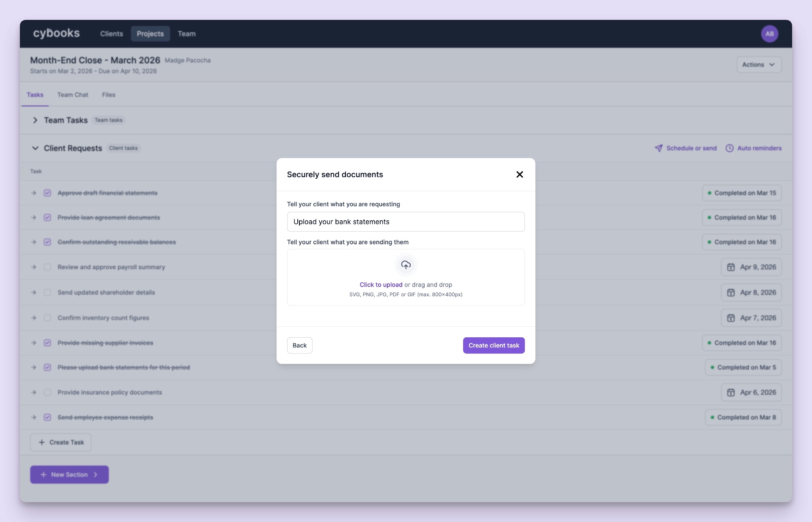Click the cybooks logo

tap(56, 33)
